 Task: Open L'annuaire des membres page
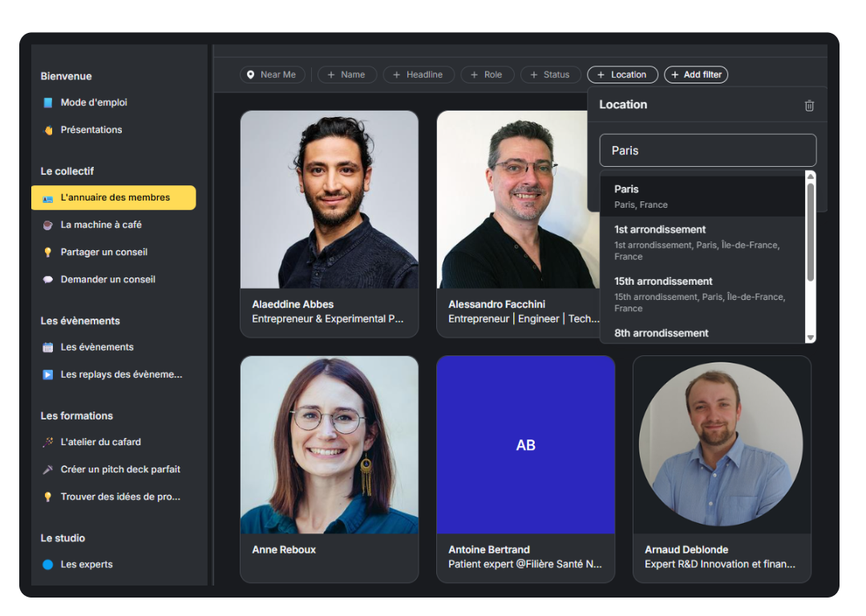[x=114, y=198]
